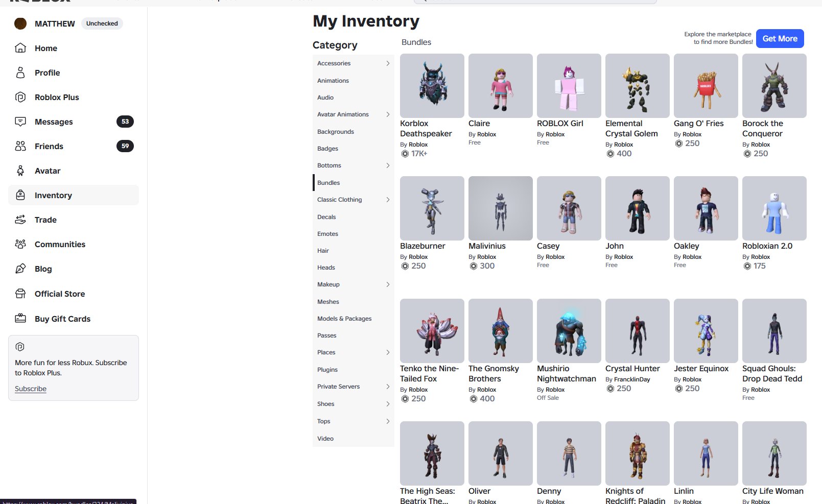
Task: Expand the Places category chevron
Action: coord(388,352)
